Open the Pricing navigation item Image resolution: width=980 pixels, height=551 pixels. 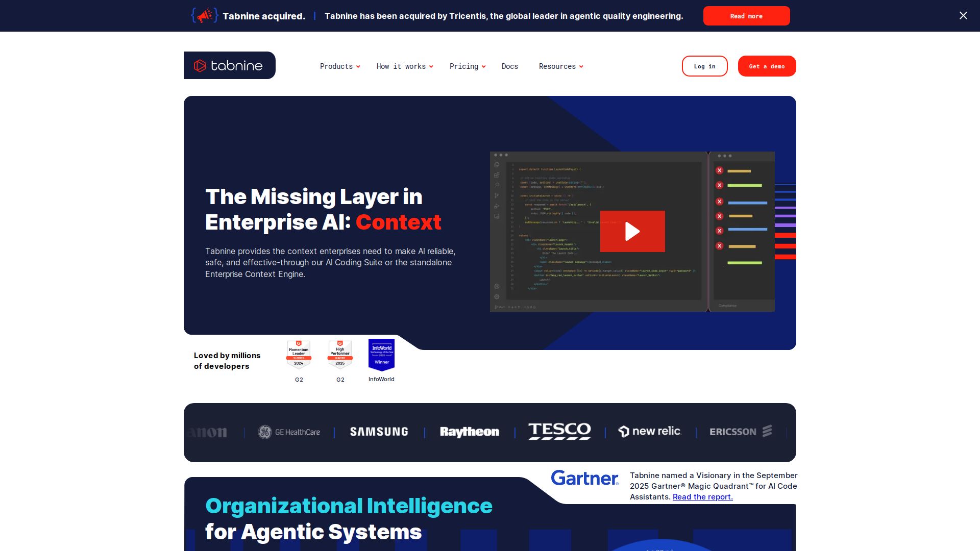click(464, 66)
